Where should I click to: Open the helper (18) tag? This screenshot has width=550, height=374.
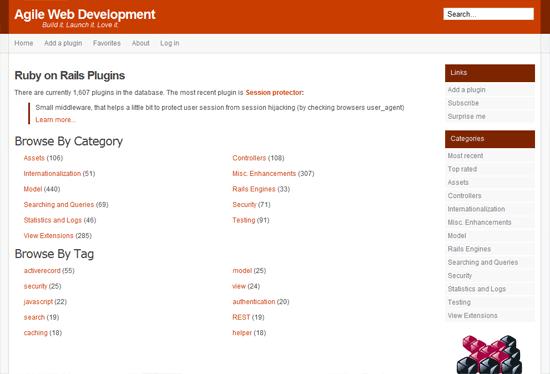click(x=242, y=333)
